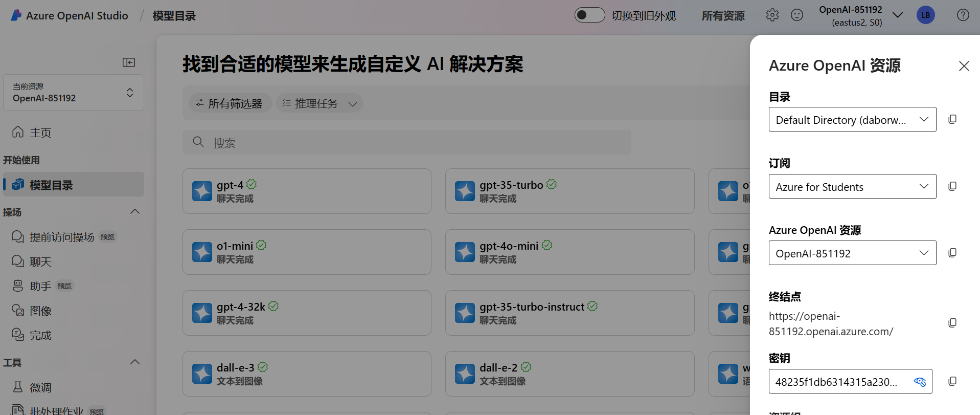The height and width of the screenshot is (415, 980).
Task: Copy the 终结点 endpoint URL
Action: pos(952,323)
